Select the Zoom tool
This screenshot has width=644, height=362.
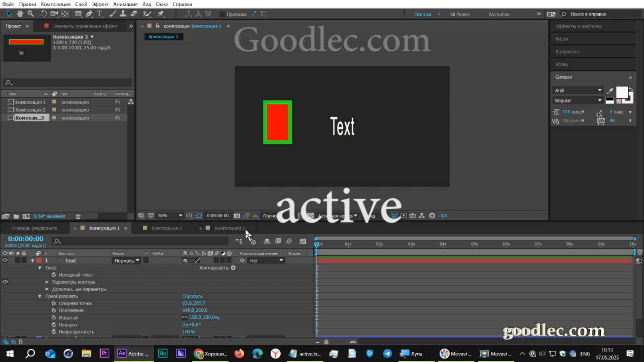pyautogui.click(x=31, y=14)
